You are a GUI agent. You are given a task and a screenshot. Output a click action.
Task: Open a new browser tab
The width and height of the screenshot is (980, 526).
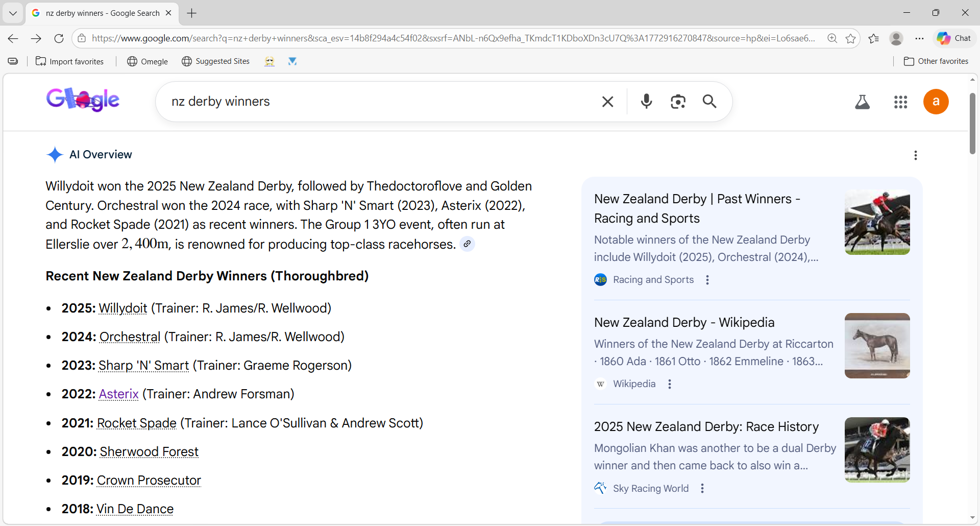(x=192, y=13)
